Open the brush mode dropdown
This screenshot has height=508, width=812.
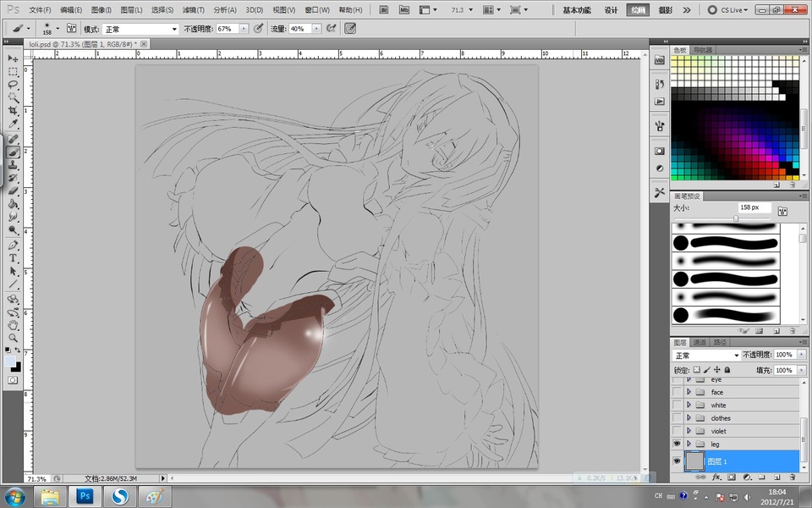(140, 29)
